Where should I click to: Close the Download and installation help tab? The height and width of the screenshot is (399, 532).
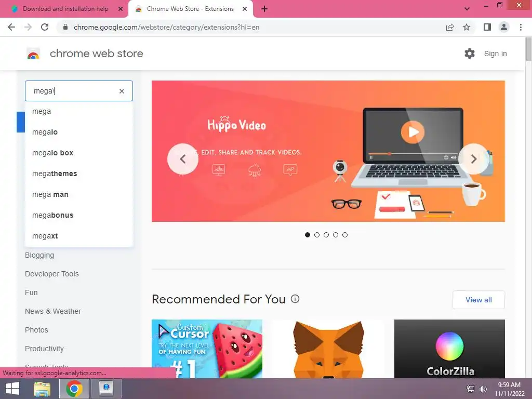(x=121, y=9)
